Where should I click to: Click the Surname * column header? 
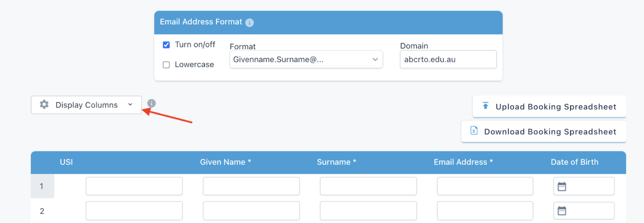click(x=336, y=162)
